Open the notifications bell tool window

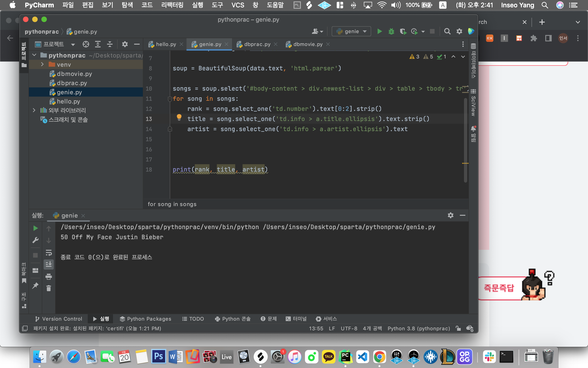(x=473, y=134)
